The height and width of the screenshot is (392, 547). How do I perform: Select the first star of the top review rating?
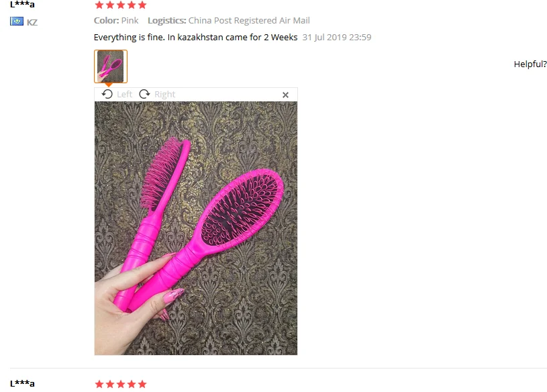coord(99,5)
